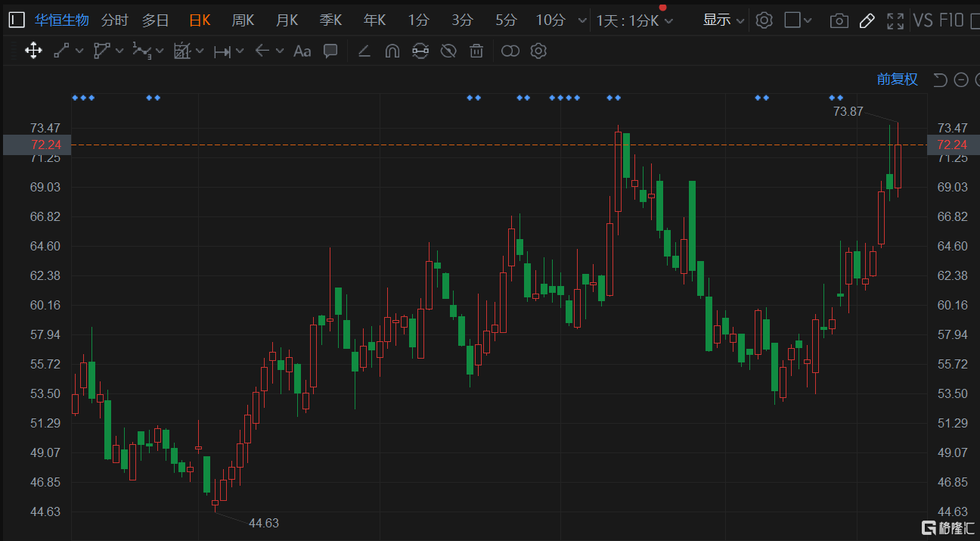This screenshot has height=541, width=980.
Task: Open chart settings gear in top bar
Action: point(764,20)
